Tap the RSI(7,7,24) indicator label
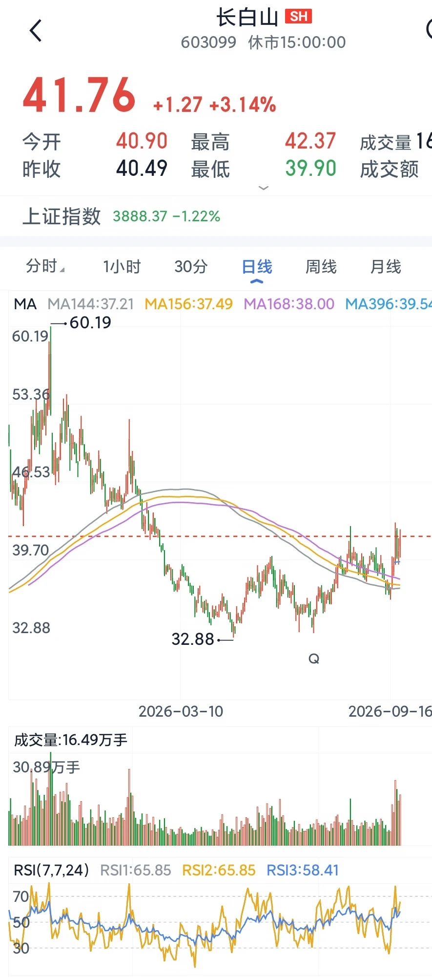Viewport: 432px width, 980px height. (51, 870)
